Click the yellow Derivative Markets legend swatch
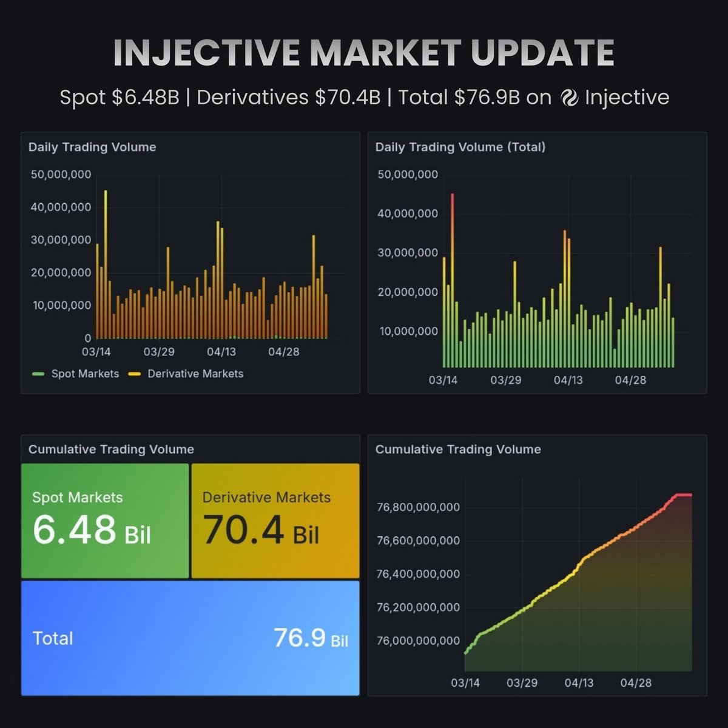728x728 pixels. pyautogui.click(x=135, y=374)
